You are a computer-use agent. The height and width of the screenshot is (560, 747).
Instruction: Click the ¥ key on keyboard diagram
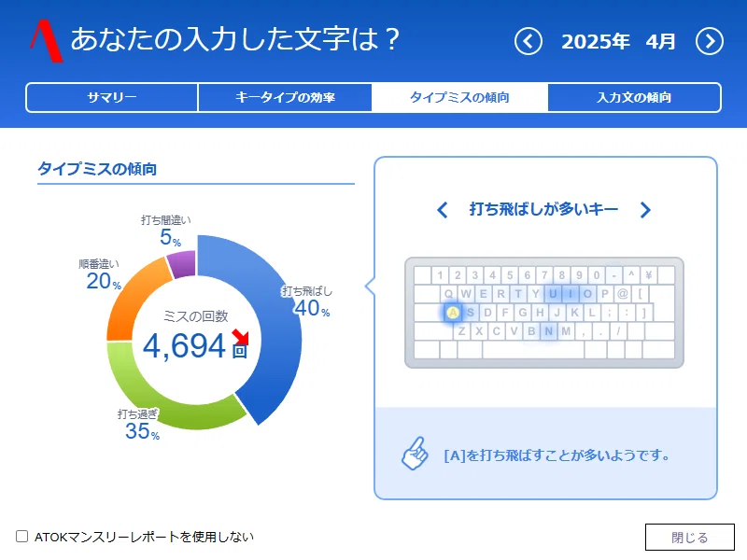648,275
